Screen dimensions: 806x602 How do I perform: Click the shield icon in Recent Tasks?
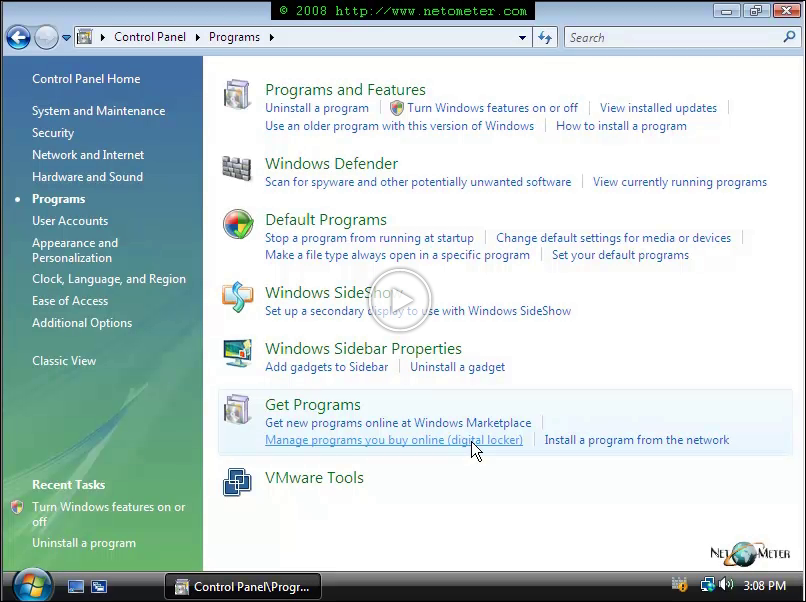17,507
